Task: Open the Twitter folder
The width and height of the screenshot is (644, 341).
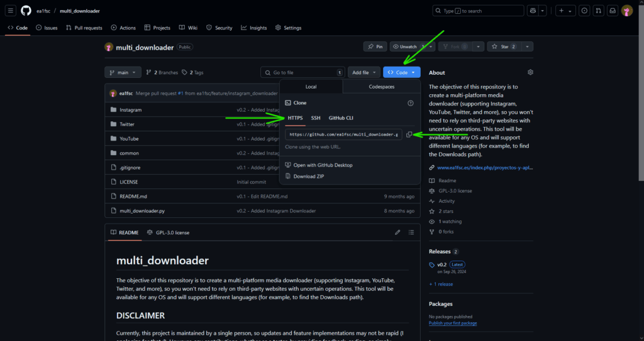Action: pyautogui.click(x=127, y=124)
